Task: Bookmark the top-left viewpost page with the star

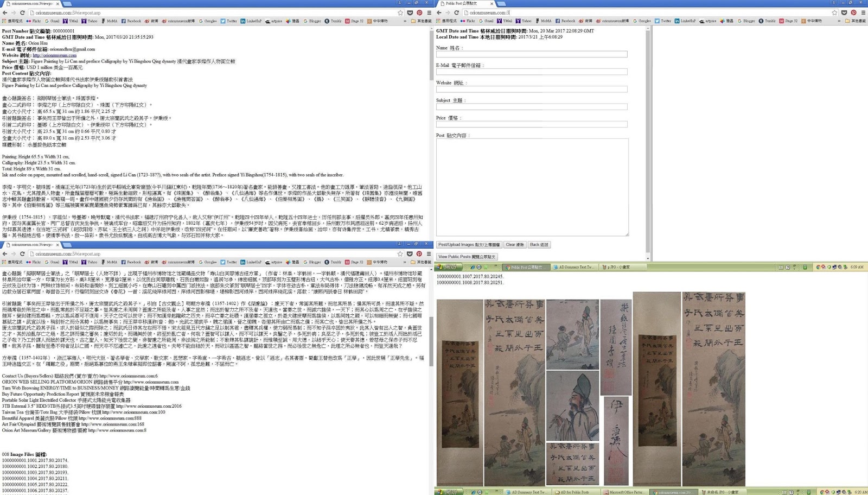Action: (400, 12)
